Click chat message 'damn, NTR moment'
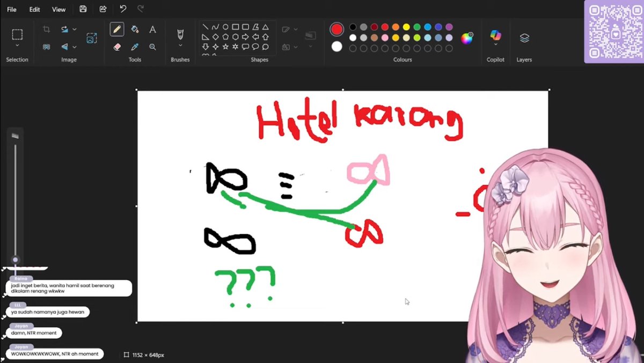The width and height of the screenshot is (644, 363). (x=33, y=333)
